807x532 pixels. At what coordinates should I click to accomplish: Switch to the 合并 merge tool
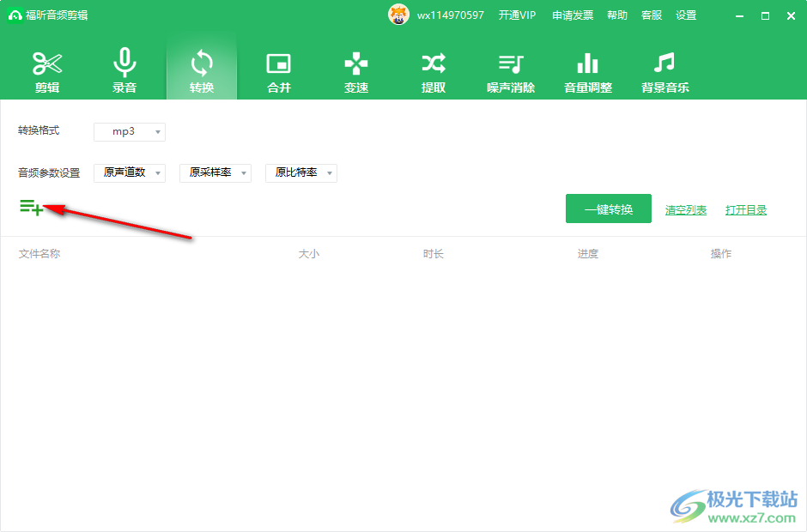pos(279,71)
